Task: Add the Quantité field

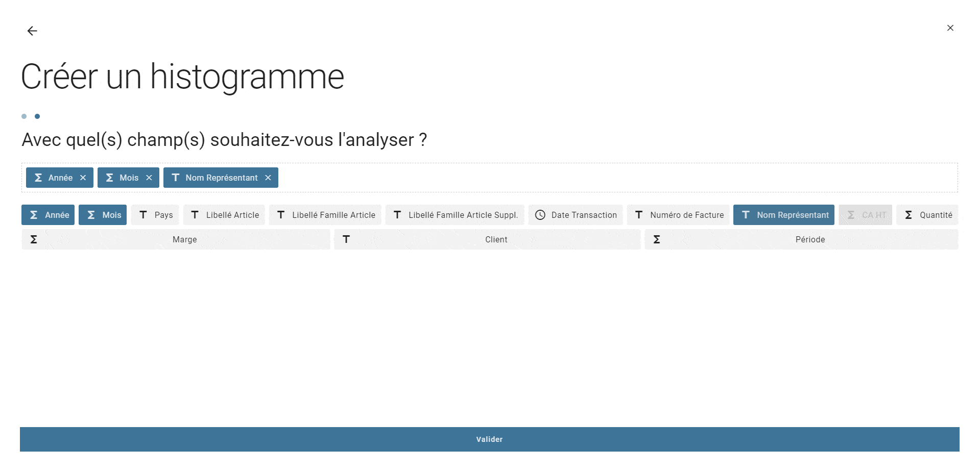Action: click(927, 215)
